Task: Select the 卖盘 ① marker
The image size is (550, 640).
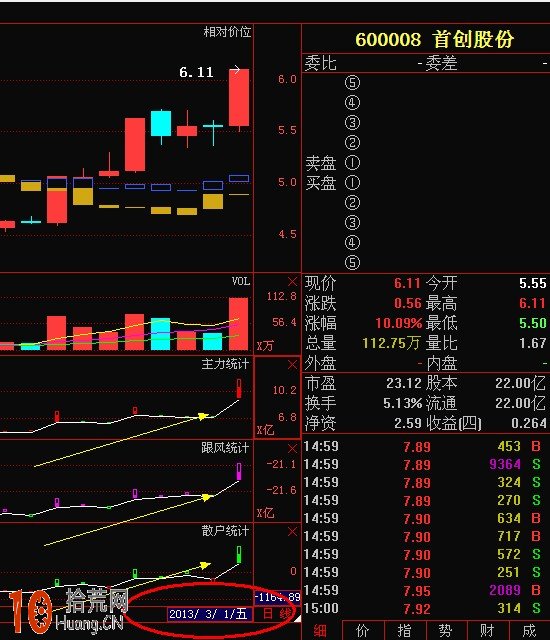Action: tap(353, 163)
